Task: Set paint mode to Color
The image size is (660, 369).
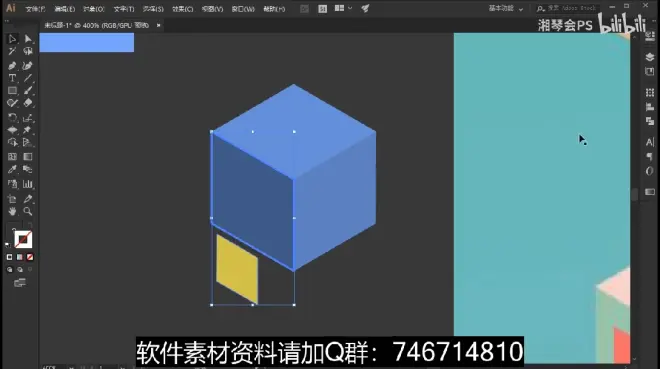Action: tap(10, 257)
